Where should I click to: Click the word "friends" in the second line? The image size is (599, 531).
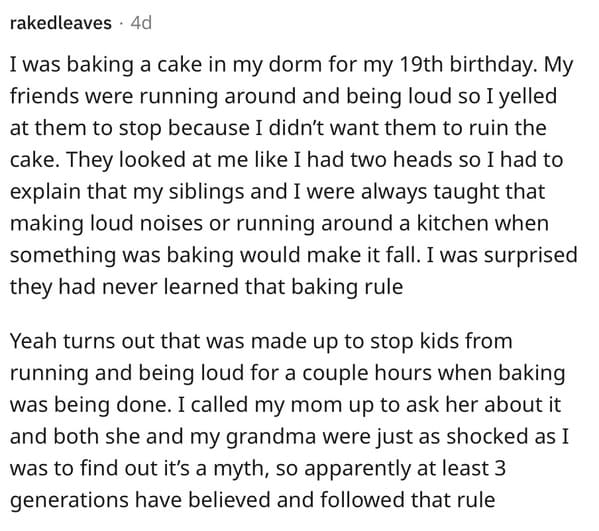[x=44, y=97]
